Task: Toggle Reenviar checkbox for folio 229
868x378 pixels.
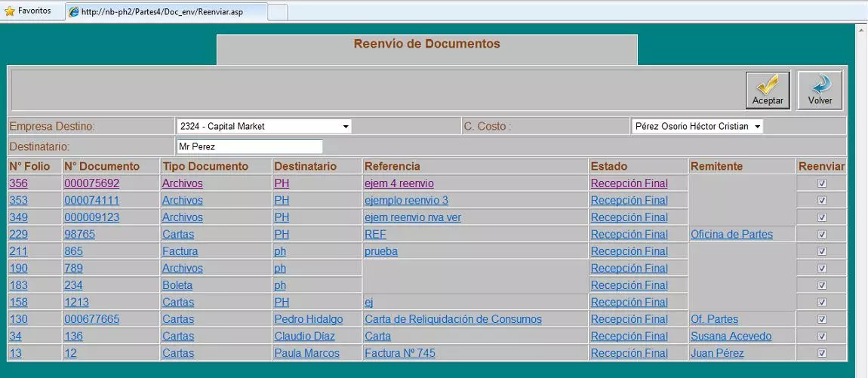Action: click(x=822, y=235)
